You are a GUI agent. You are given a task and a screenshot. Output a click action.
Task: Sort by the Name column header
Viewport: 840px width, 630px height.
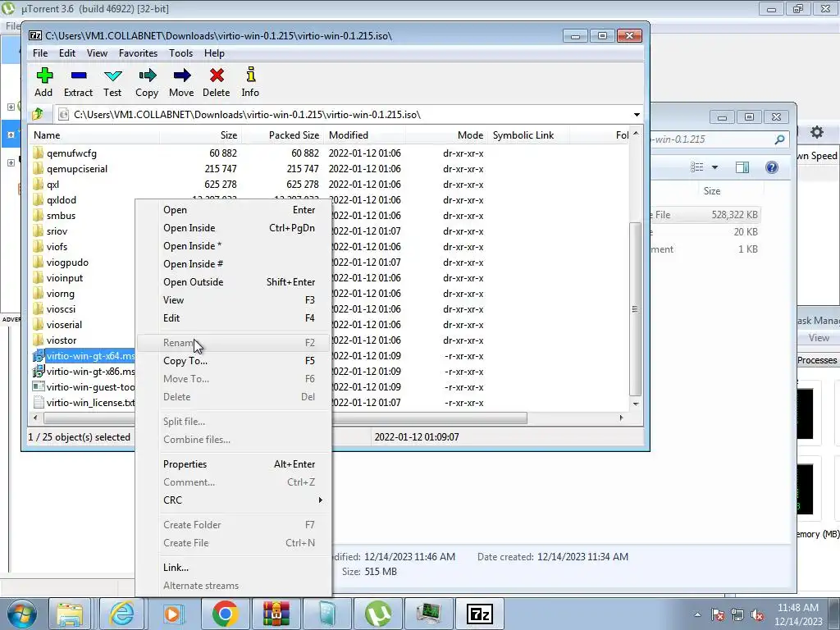(x=94, y=135)
